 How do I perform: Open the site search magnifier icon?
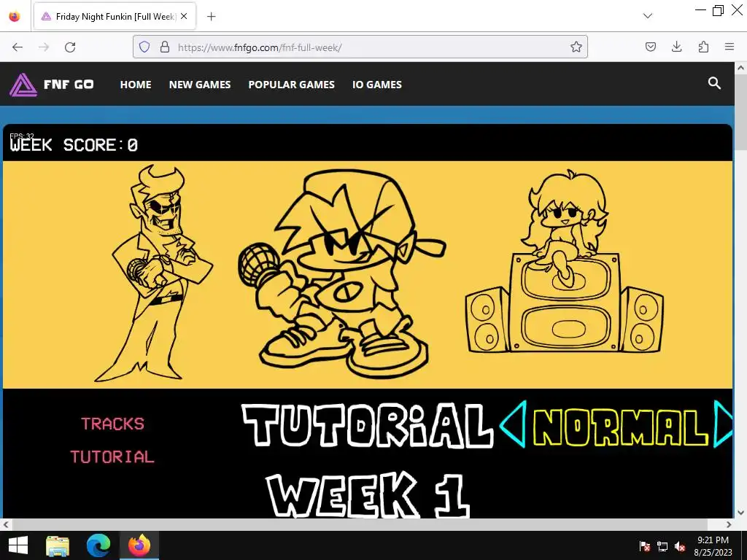coord(713,83)
